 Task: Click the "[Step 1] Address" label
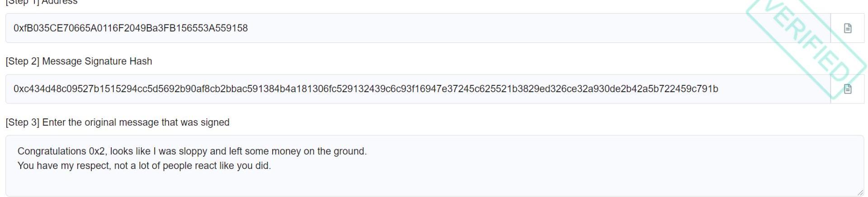pos(42,2)
